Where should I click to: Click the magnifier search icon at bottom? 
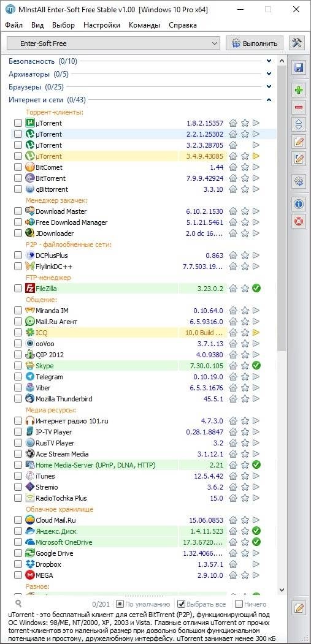[18, 604]
